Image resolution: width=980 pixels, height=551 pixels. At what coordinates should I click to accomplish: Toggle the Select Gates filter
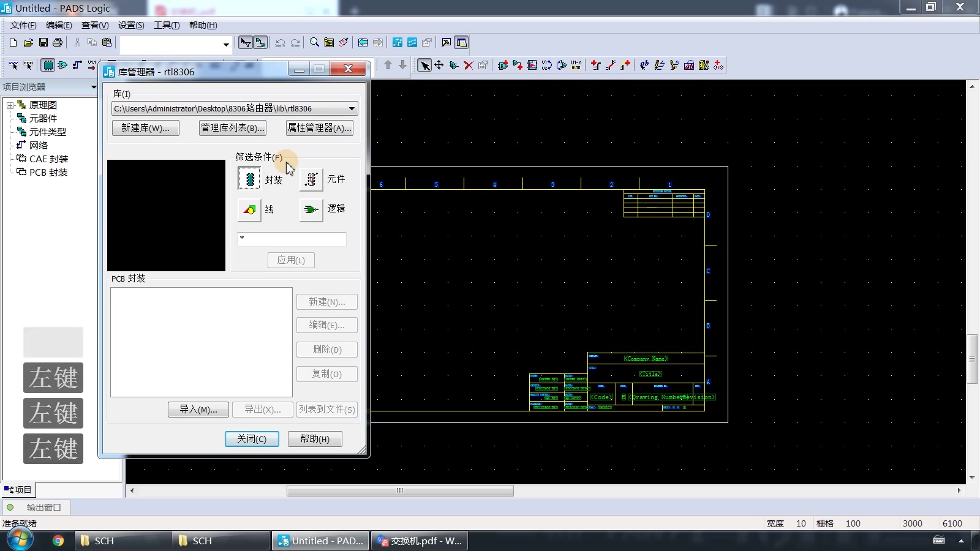point(62,66)
